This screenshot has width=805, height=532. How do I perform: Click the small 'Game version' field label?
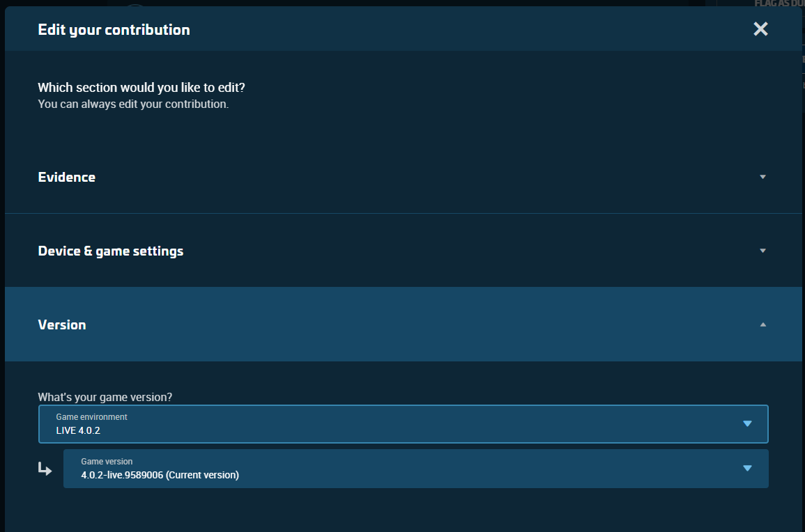tap(107, 462)
